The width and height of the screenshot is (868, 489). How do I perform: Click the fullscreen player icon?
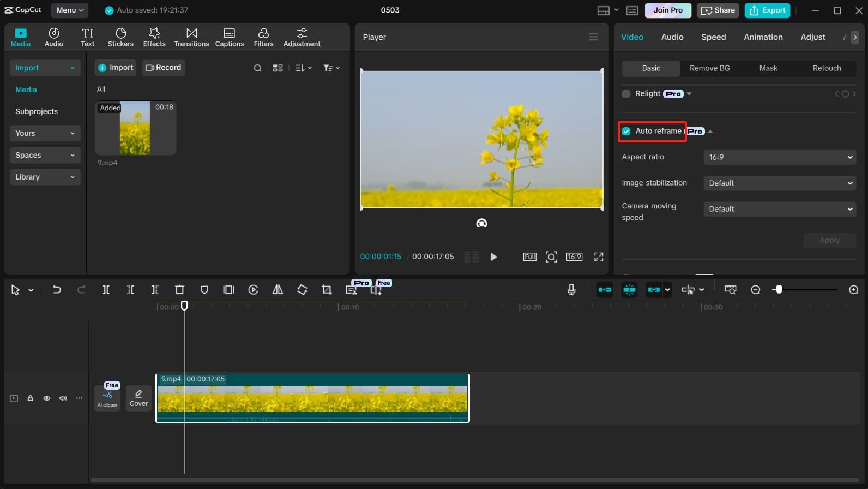click(x=599, y=257)
